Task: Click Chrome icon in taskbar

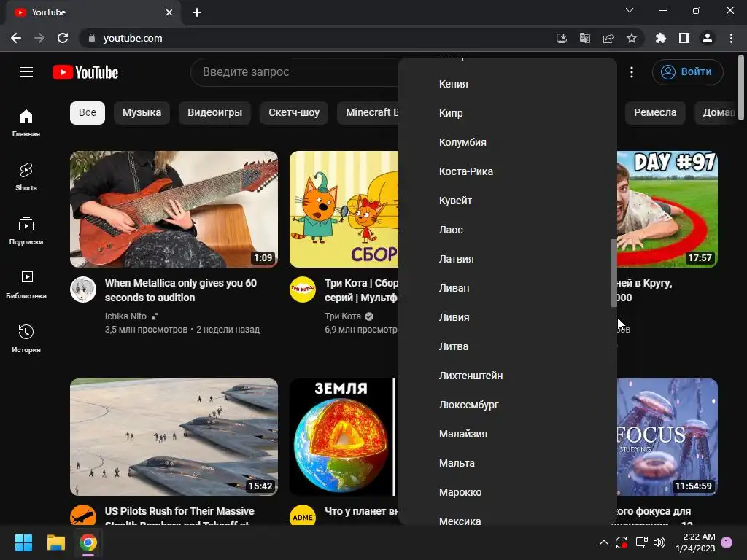Action: tap(88, 542)
